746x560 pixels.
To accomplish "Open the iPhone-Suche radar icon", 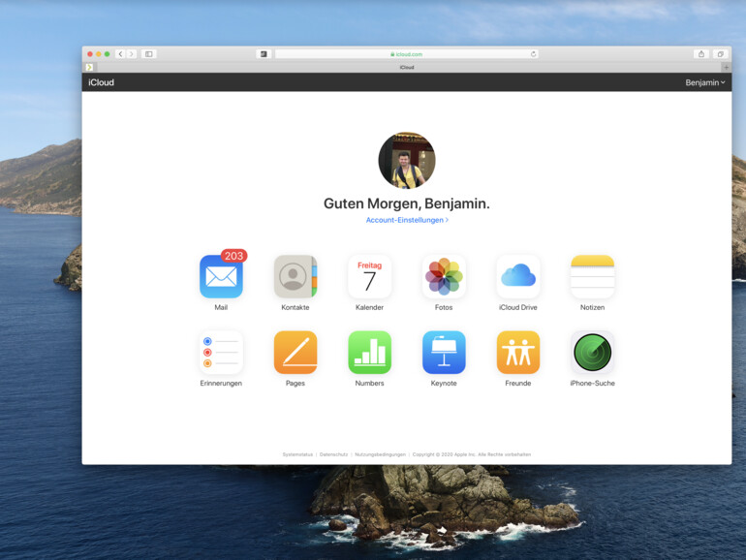I will (x=592, y=353).
